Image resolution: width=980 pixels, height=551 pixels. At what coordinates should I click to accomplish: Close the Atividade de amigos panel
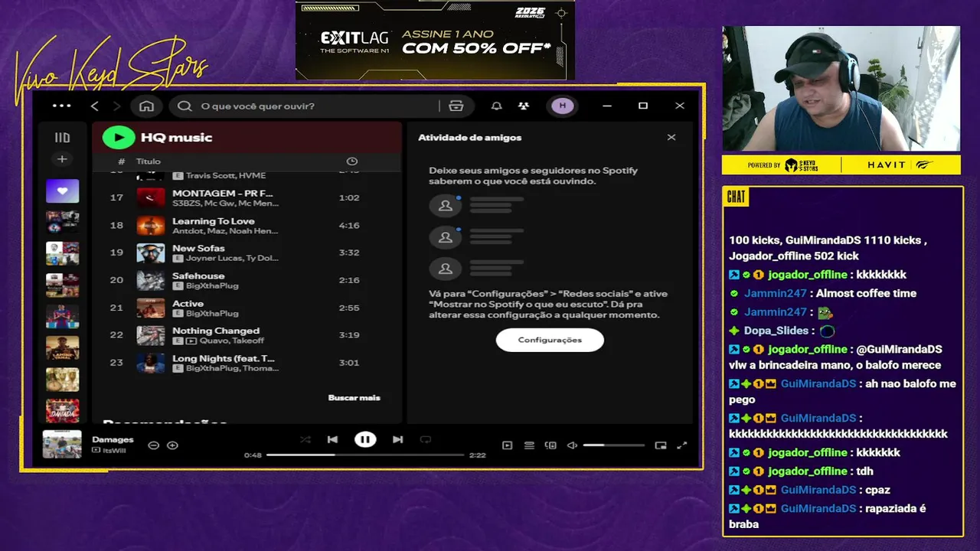[671, 138]
